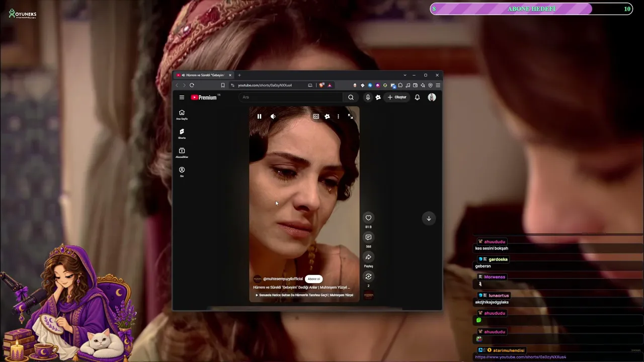The image size is (644, 362).
Task: Toggle closed captions on the Short
Action: [x=316, y=117]
